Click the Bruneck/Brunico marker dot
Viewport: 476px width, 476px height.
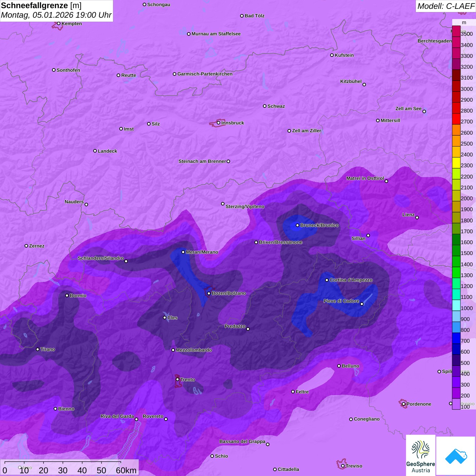click(x=297, y=225)
